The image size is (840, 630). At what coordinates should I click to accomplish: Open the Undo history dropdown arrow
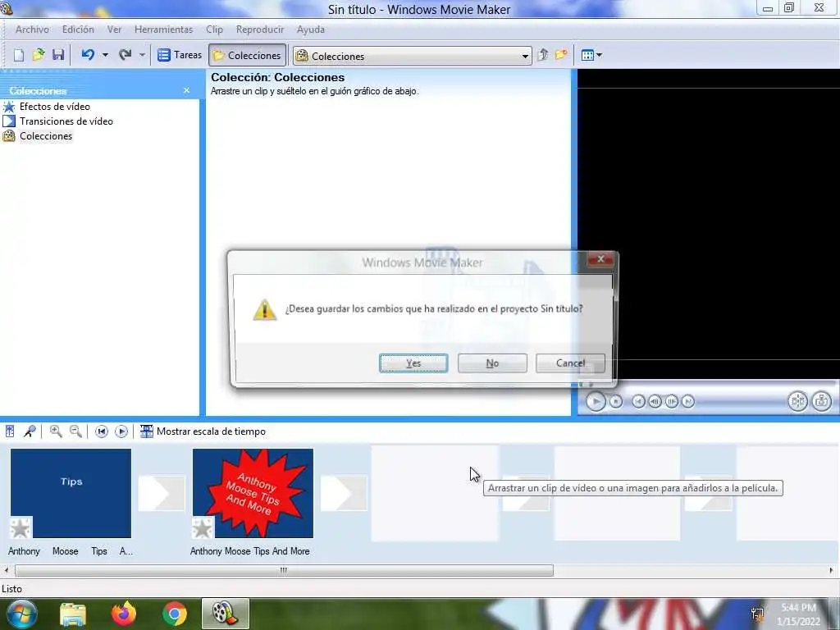click(105, 55)
